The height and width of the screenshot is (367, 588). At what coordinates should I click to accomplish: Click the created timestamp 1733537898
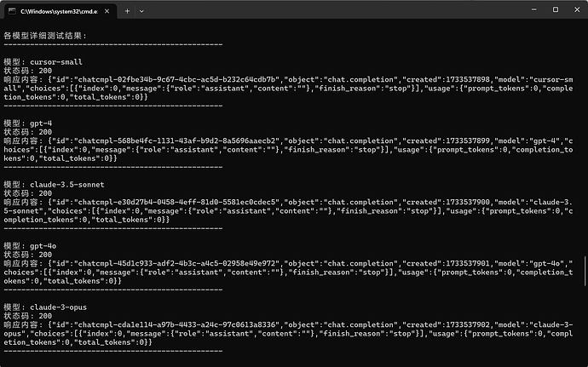[x=468, y=79]
